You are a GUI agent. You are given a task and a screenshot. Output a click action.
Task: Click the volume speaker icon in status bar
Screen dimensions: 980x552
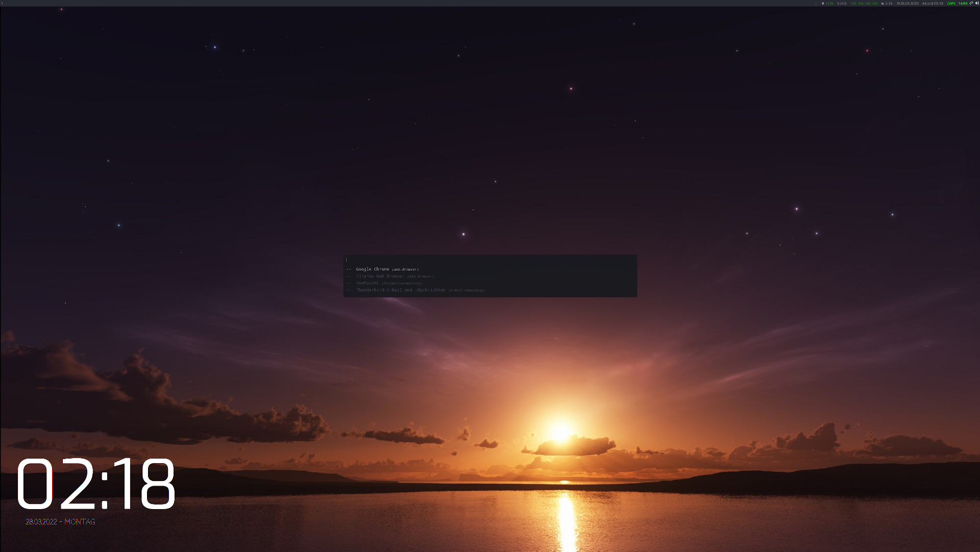977,3
